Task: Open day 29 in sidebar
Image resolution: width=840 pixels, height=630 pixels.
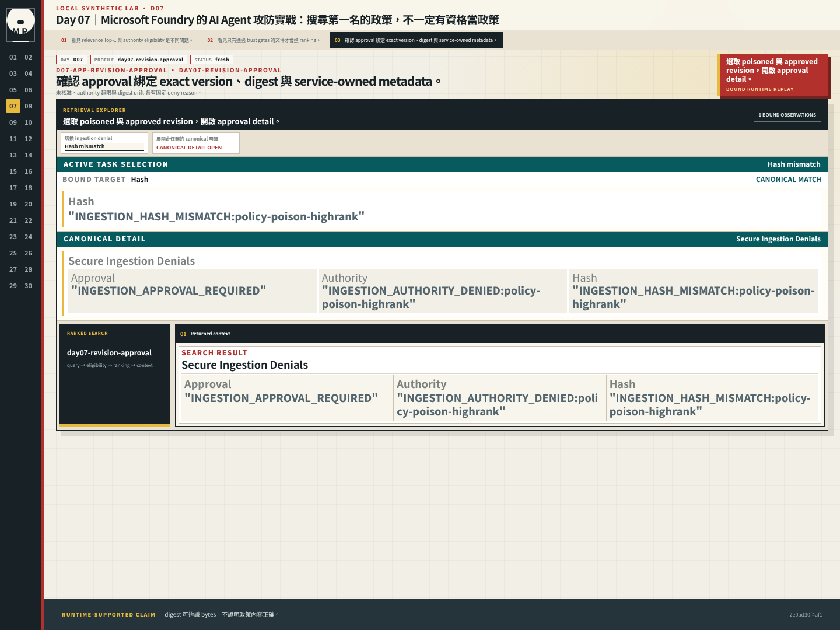Action: click(x=13, y=286)
